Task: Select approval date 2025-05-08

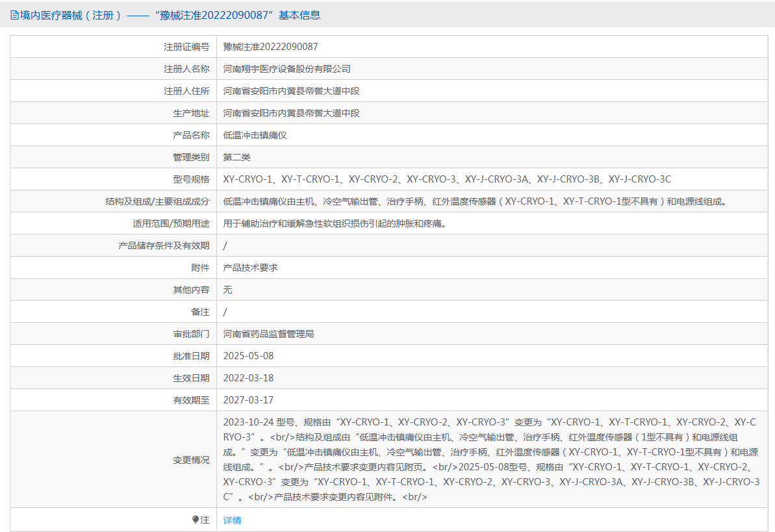Action: coord(248,356)
